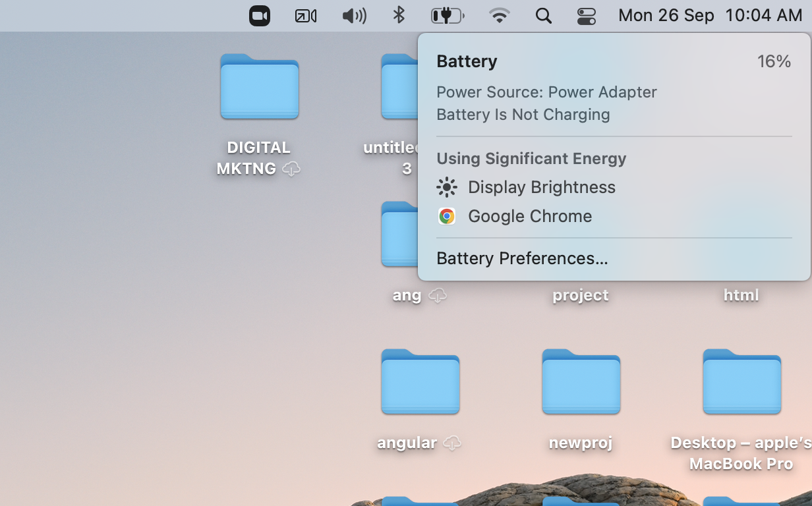The height and width of the screenshot is (506, 812).
Task: Open the html folder
Action: click(740, 295)
